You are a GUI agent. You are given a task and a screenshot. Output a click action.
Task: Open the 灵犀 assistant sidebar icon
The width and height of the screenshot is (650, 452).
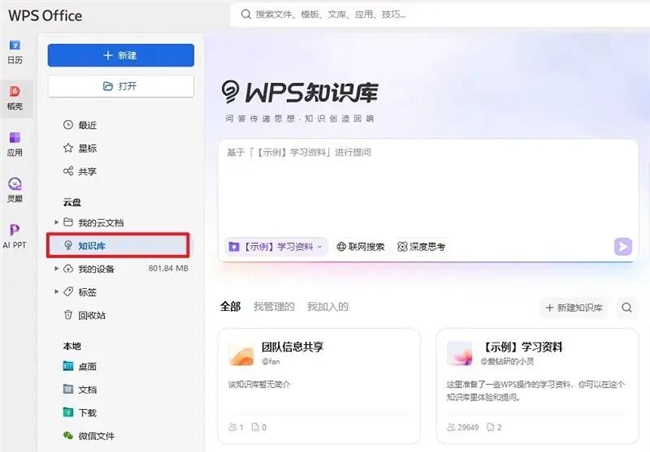tap(15, 190)
